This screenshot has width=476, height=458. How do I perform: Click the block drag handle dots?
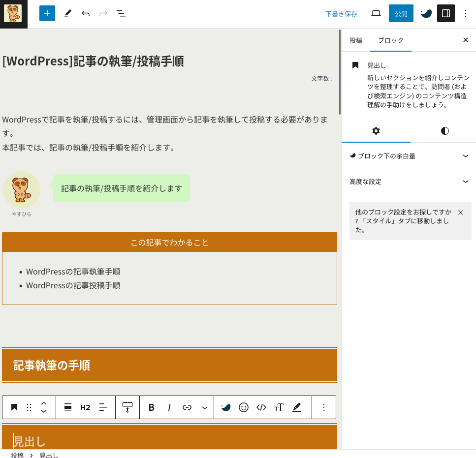29,407
